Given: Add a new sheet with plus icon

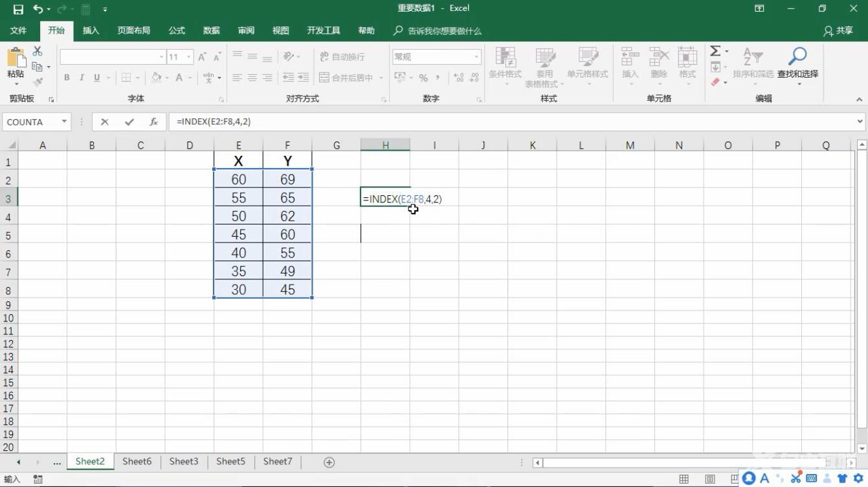Looking at the screenshot, I should [329, 462].
